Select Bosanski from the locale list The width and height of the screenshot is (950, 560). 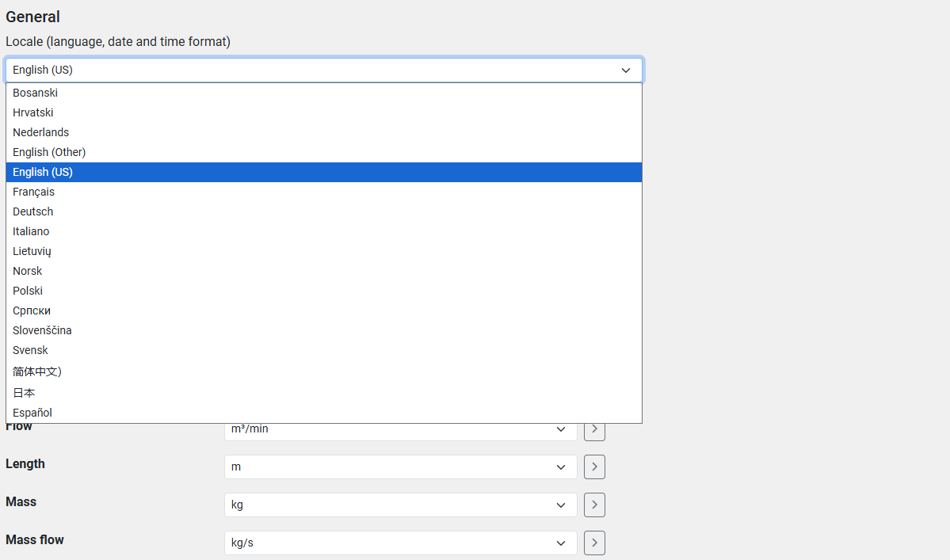[35, 93]
